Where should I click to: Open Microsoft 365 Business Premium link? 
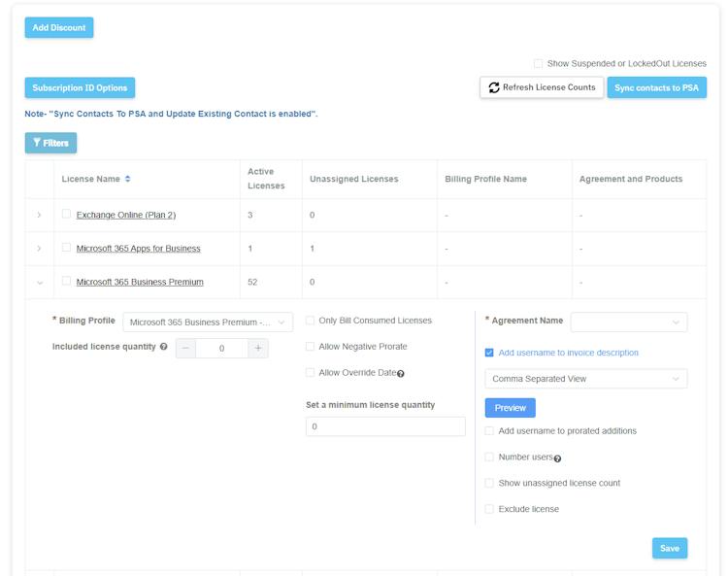(x=140, y=282)
